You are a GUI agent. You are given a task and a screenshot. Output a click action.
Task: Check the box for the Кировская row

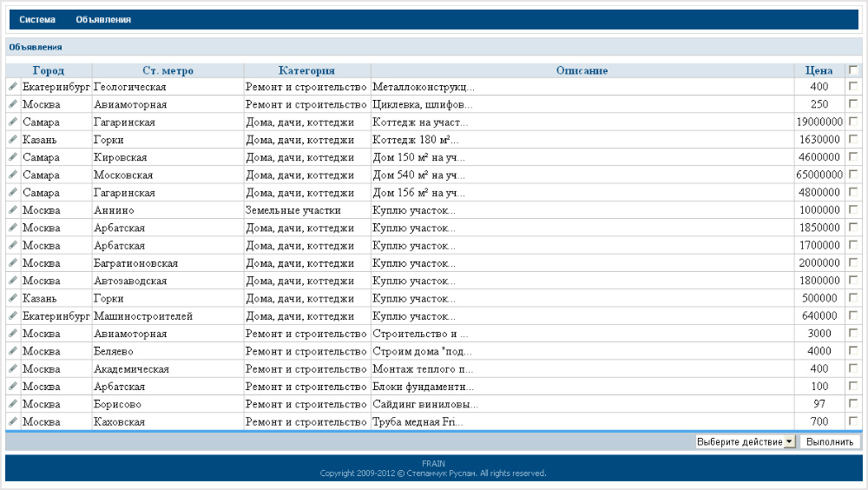coord(853,157)
